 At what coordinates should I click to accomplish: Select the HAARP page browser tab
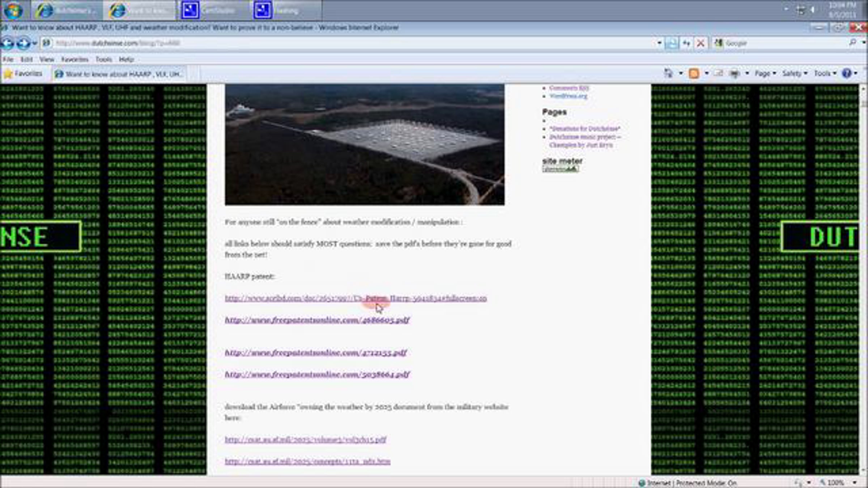(x=119, y=74)
